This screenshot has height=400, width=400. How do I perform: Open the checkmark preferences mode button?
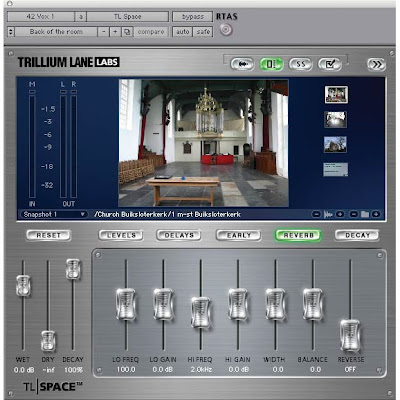[x=330, y=64]
